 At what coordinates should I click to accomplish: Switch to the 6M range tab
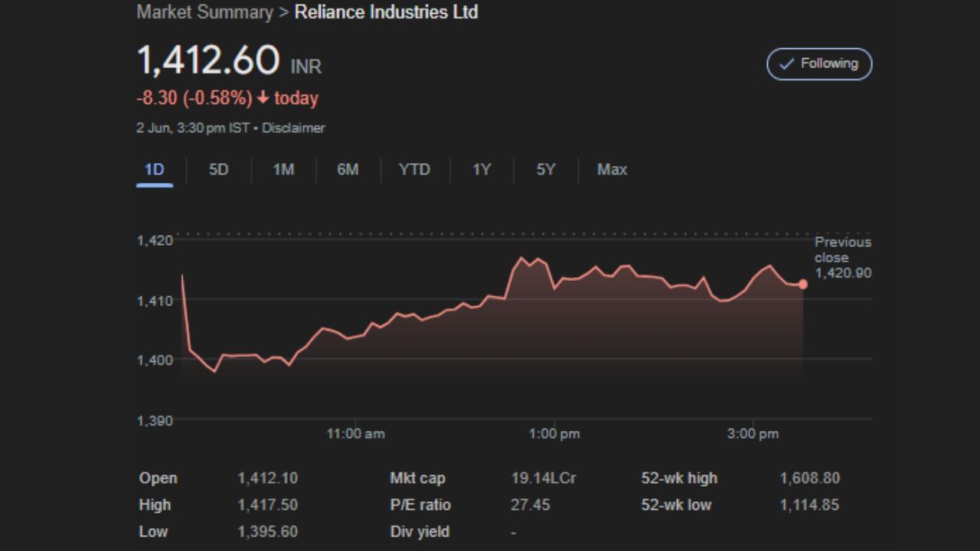click(348, 170)
